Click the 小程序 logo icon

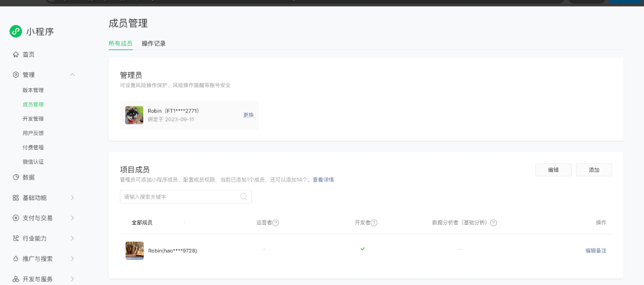pyautogui.click(x=16, y=31)
